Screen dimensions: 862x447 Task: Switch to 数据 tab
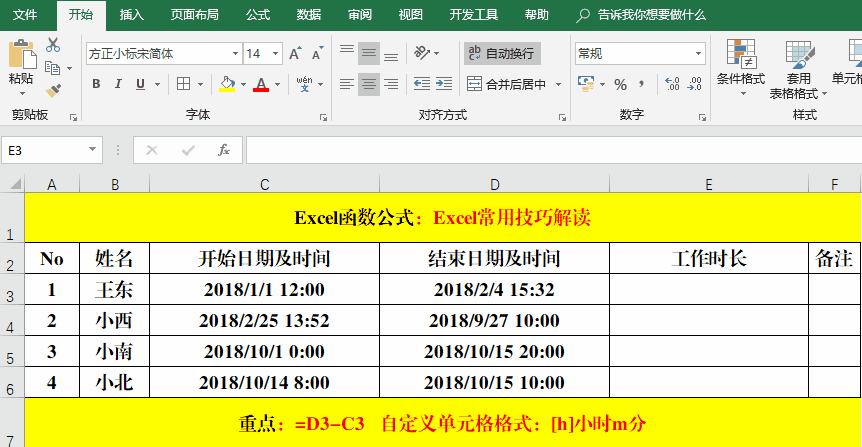308,15
